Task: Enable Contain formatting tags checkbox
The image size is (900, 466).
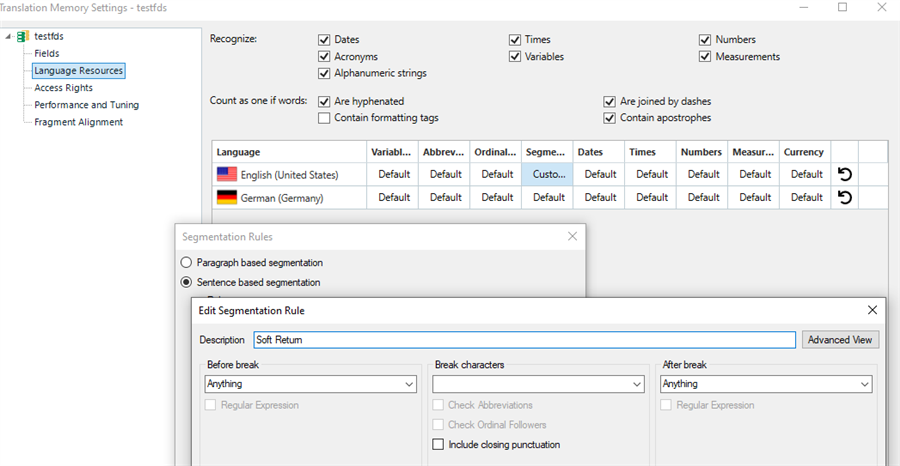Action: click(324, 118)
